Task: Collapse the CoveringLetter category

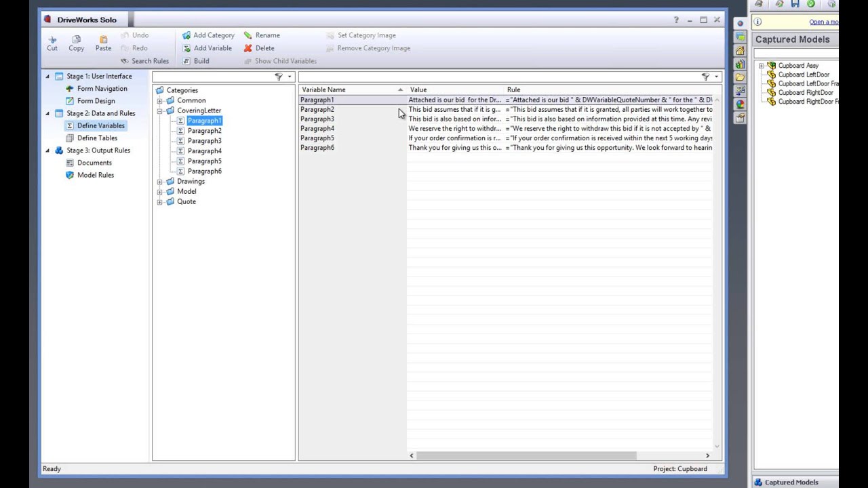Action: pyautogui.click(x=160, y=110)
